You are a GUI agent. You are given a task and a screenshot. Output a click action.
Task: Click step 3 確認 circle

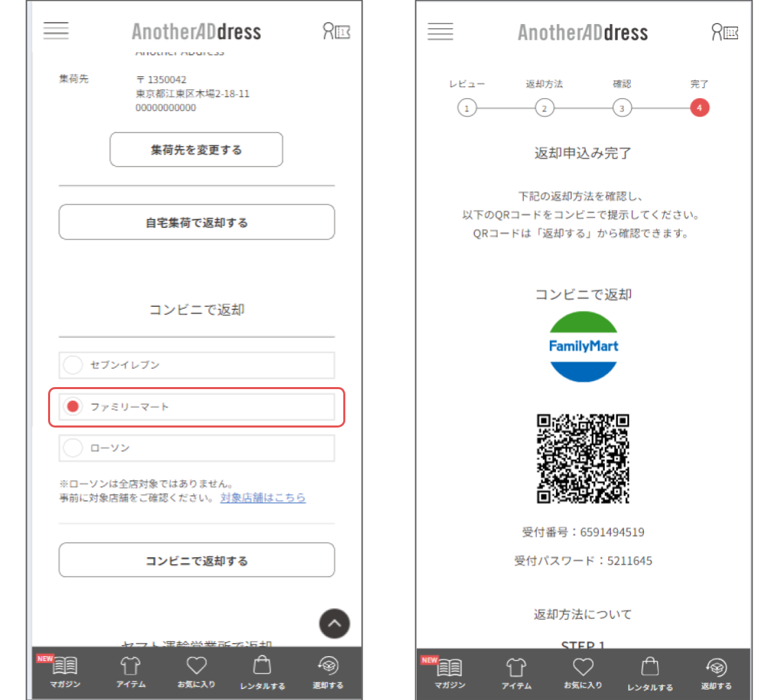tap(622, 108)
